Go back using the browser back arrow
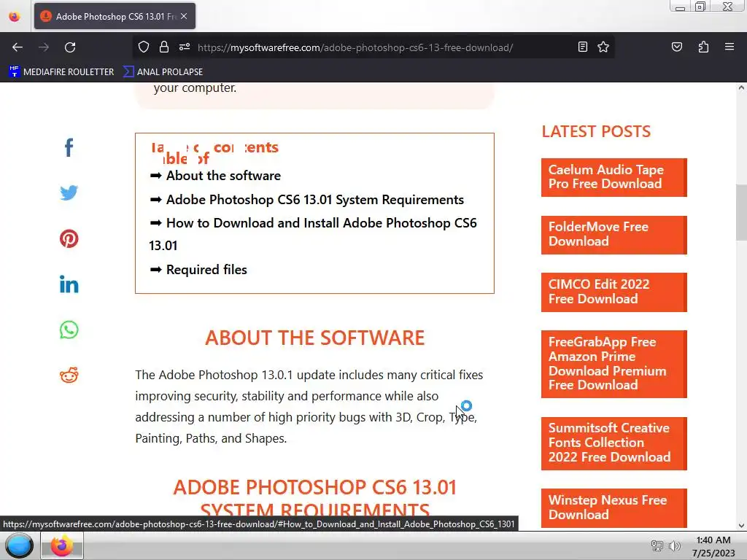The height and width of the screenshot is (560, 747). (18, 47)
